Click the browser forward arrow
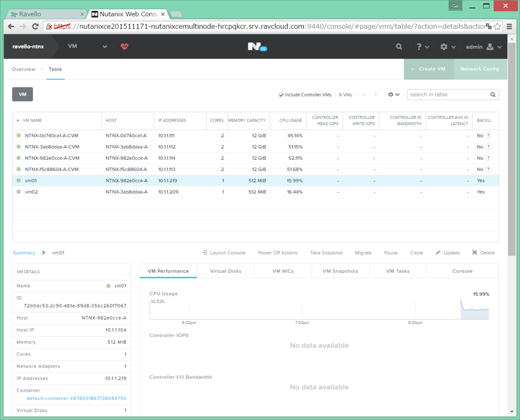Image resolution: width=520 pixels, height=420 pixels. click(x=23, y=26)
